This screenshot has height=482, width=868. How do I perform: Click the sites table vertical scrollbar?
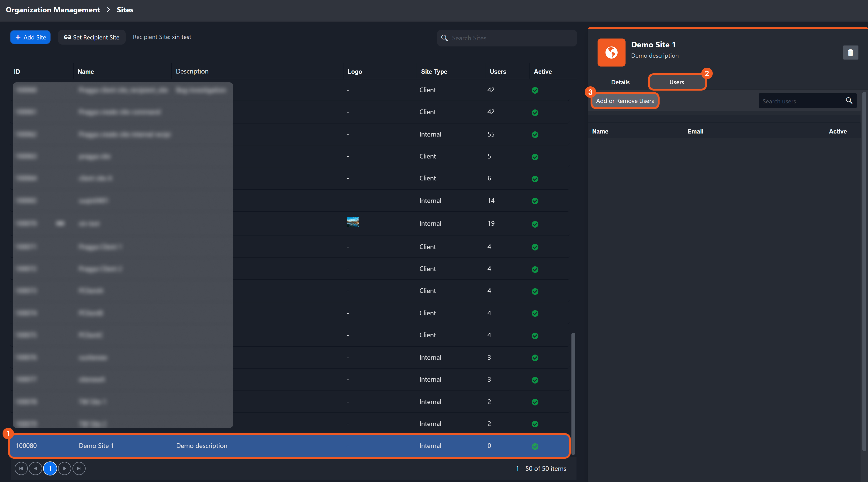tap(573, 393)
